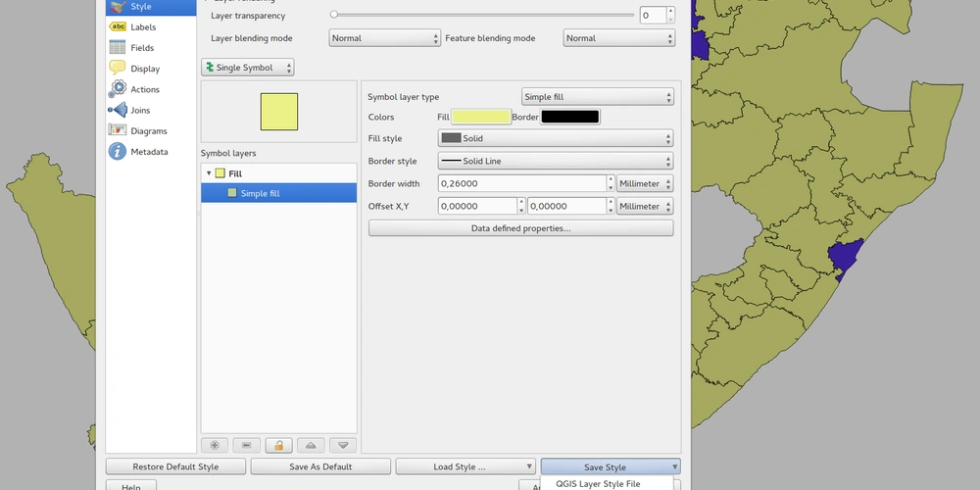Move symbol layer up with arrow icon

311,445
